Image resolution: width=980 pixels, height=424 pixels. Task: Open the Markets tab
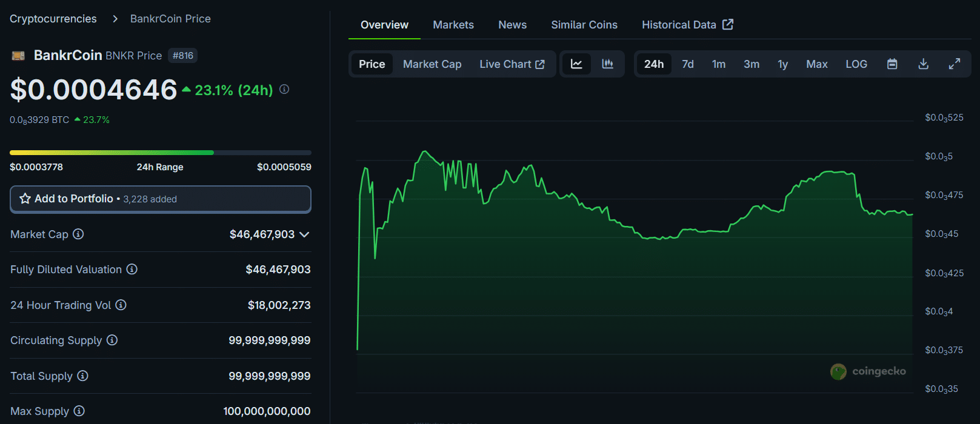coord(453,25)
